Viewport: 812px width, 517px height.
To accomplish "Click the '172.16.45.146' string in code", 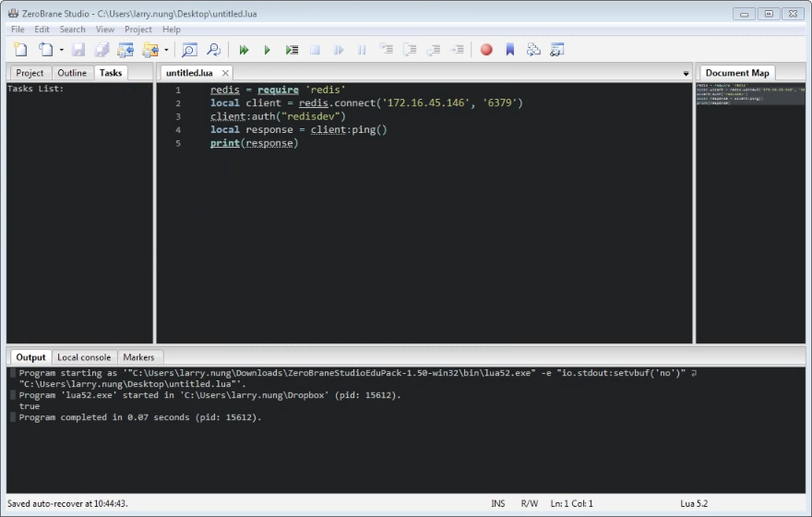I will click(x=426, y=103).
